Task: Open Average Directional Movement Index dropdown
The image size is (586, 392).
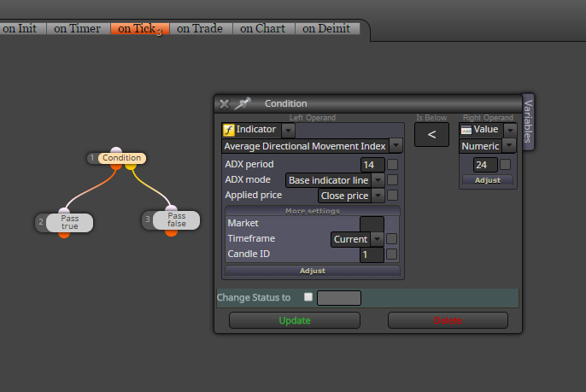Action: [x=396, y=146]
